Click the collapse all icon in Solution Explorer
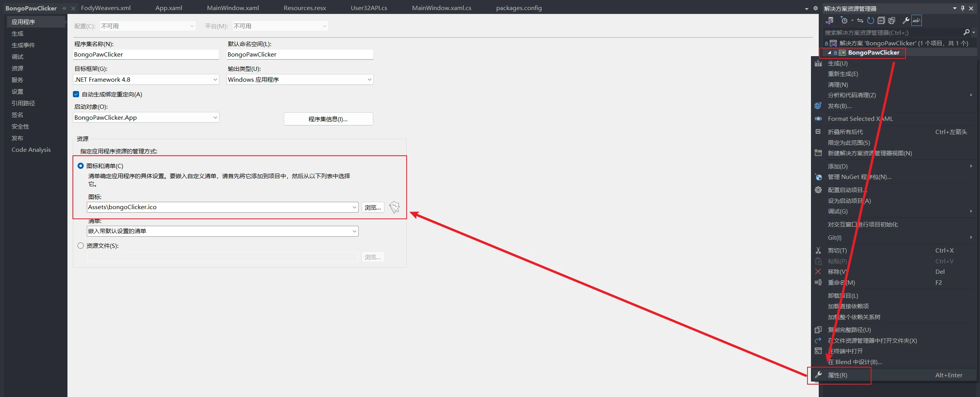 [x=881, y=21]
